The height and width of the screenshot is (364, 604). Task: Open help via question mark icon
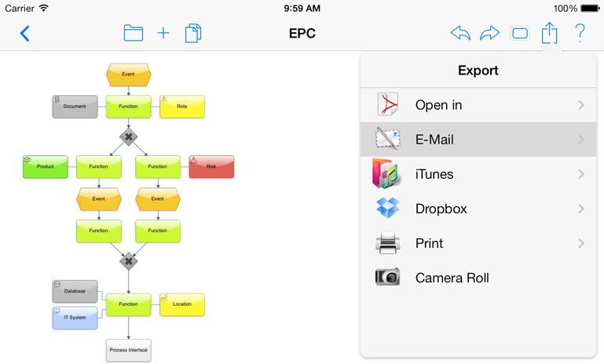pyautogui.click(x=580, y=33)
